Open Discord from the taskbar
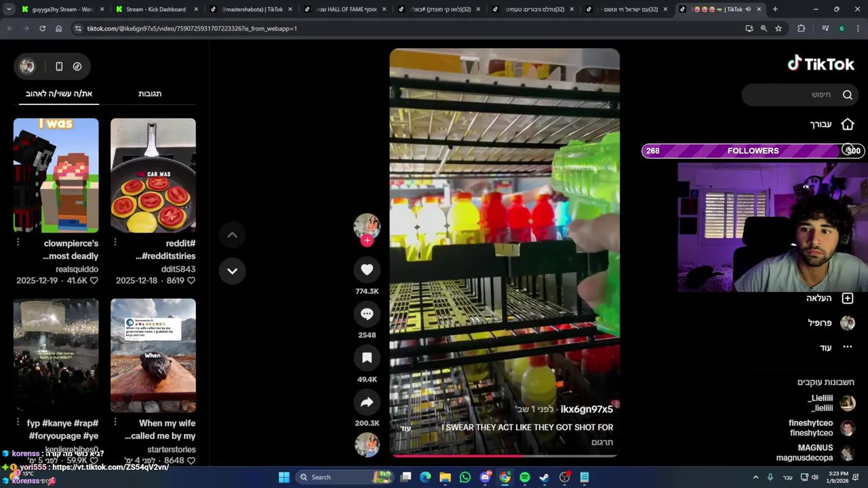 (x=485, y=477)
